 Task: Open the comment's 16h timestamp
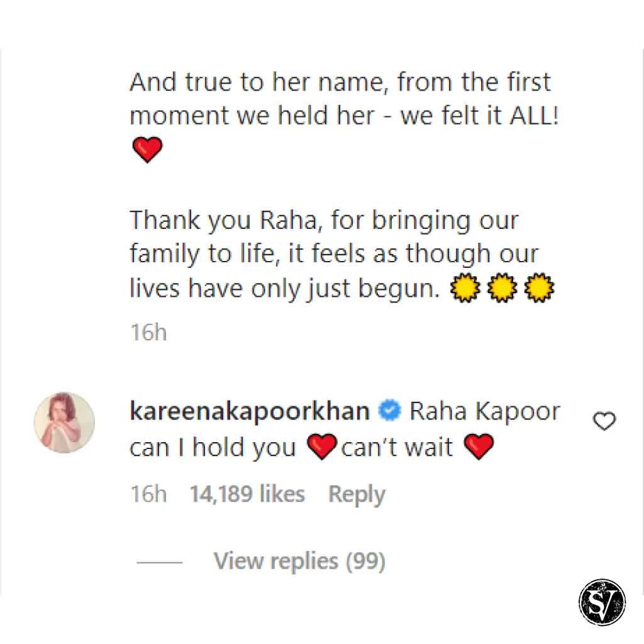(148, 494)
